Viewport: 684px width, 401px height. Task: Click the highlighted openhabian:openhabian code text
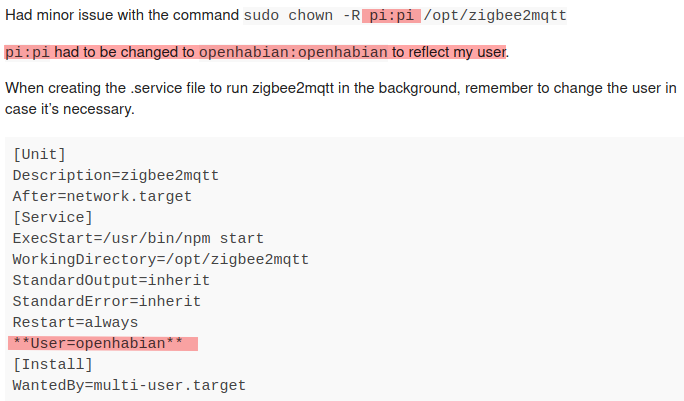(293, 52)
